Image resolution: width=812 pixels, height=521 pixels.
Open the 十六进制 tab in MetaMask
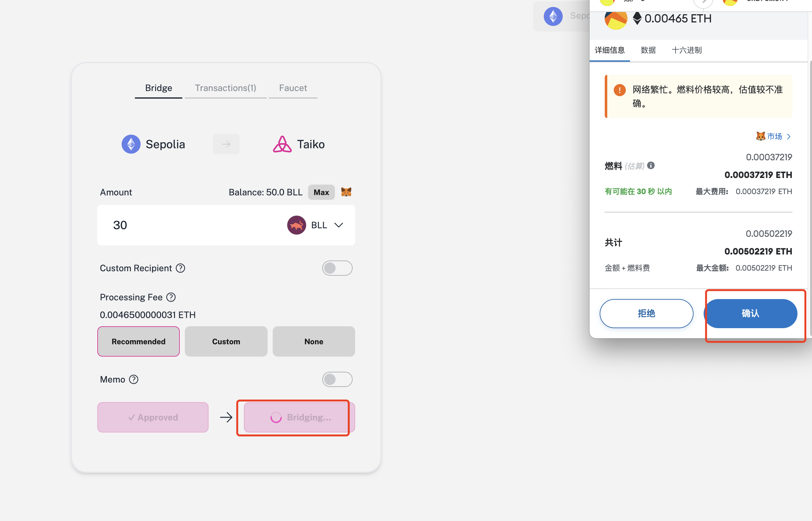click(x=686, y=50)
